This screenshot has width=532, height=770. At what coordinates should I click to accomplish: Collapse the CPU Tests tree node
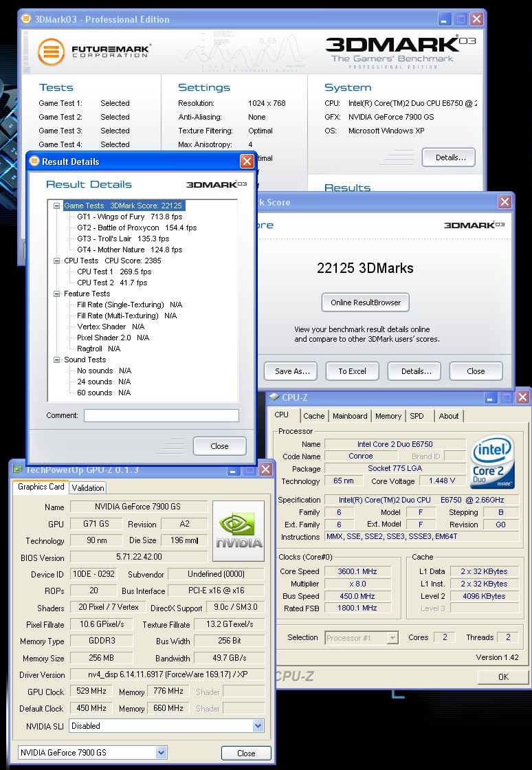point(57,261)
